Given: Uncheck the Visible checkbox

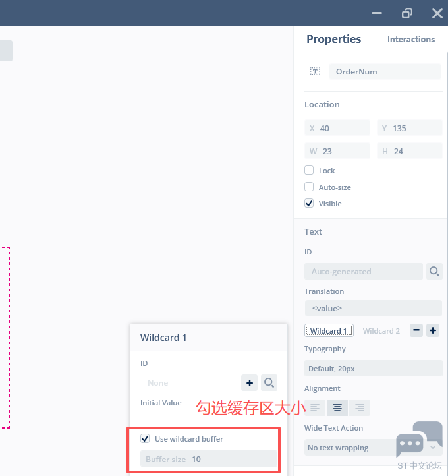Looking at the screenshot, I should (309, 203).
